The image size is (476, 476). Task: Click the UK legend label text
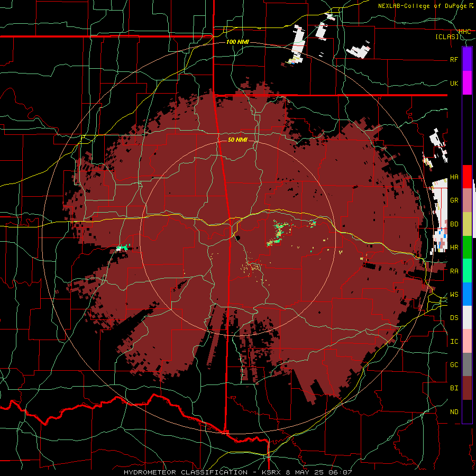454,83
